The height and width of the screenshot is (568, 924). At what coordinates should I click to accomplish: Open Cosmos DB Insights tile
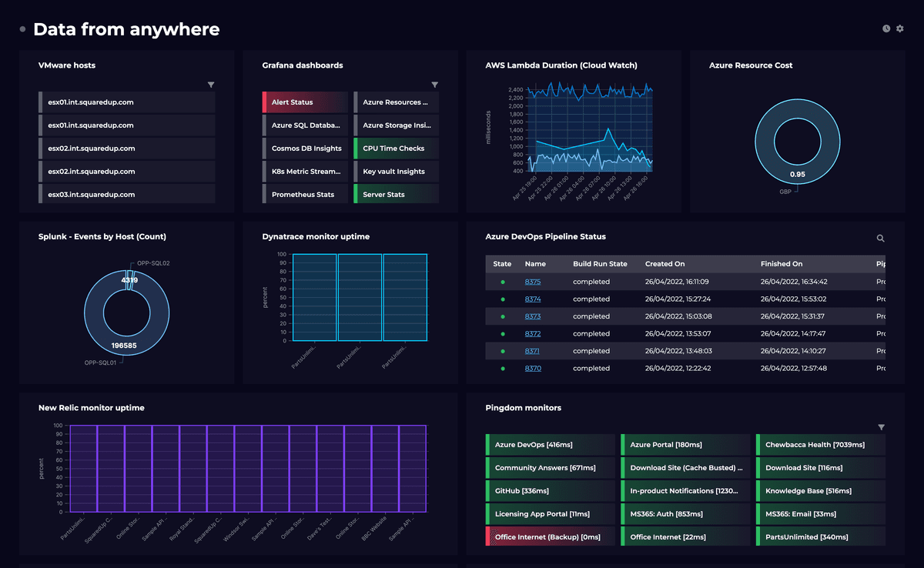(305, 148)
